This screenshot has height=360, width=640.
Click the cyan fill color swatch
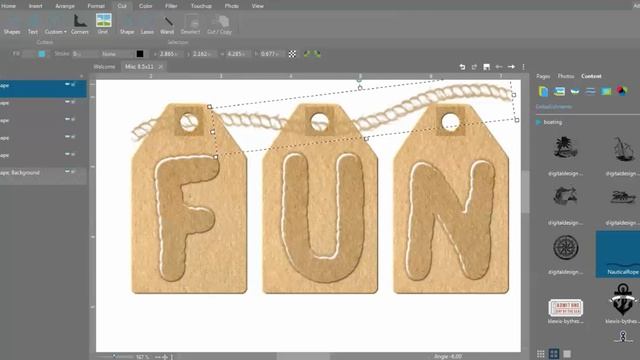pyautogui.click(x=42, y=54)
